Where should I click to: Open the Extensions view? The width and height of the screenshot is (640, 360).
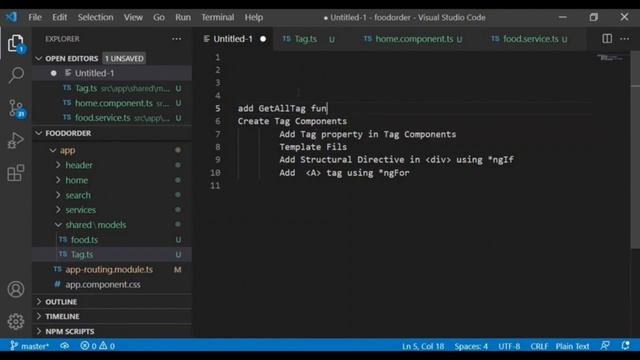(16, 173)
